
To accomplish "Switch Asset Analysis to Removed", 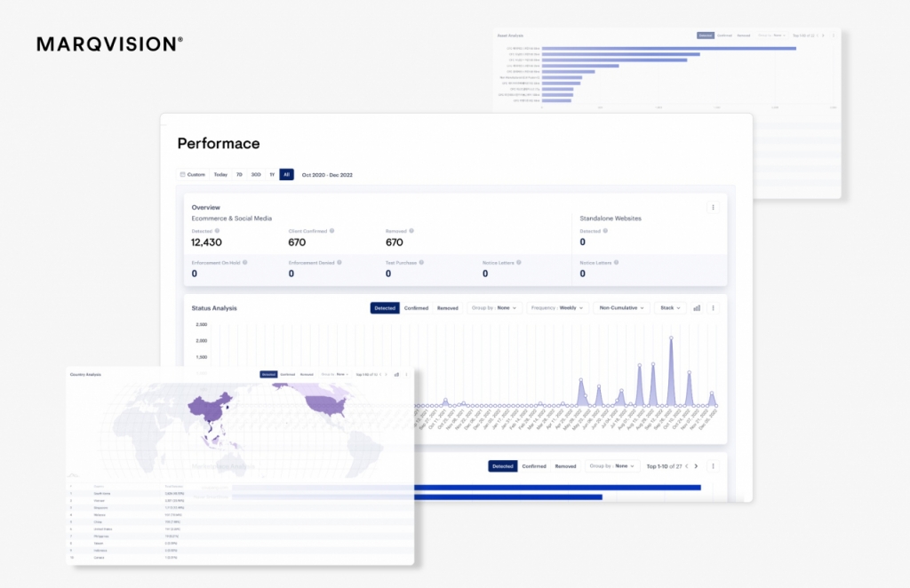I will 744,36.
